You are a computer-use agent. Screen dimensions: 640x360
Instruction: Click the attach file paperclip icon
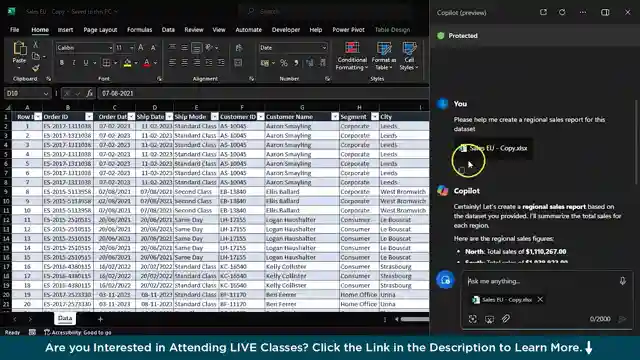pyautogui.click(x=506, y=318)
